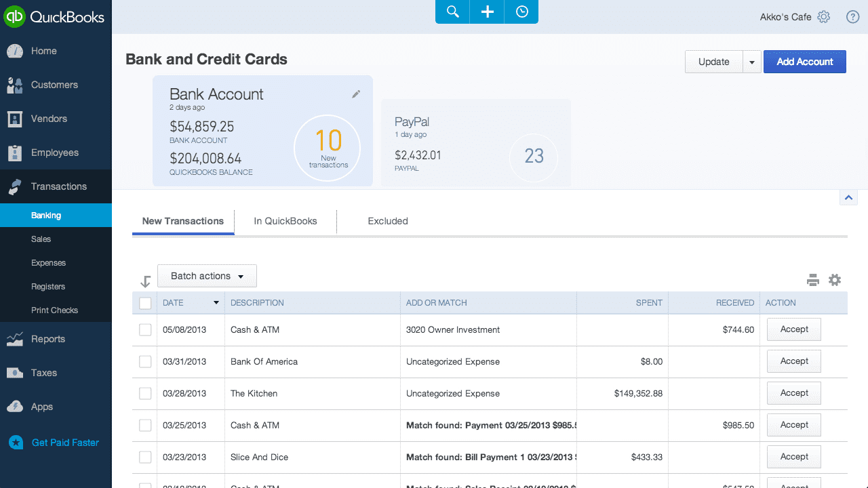
Task: Click the 10 New transactions circle
Action: (x=328, y=148)
